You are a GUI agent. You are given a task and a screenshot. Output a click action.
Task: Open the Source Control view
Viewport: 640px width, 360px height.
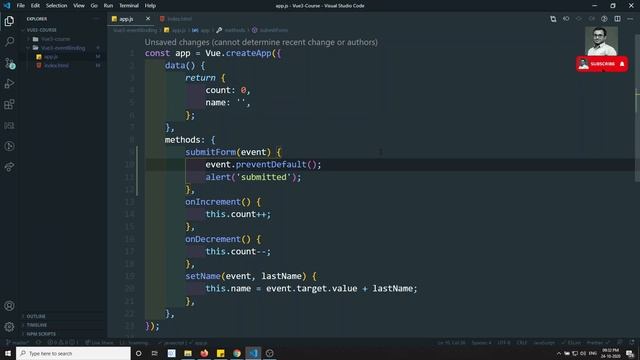click(x=9, y=63)
